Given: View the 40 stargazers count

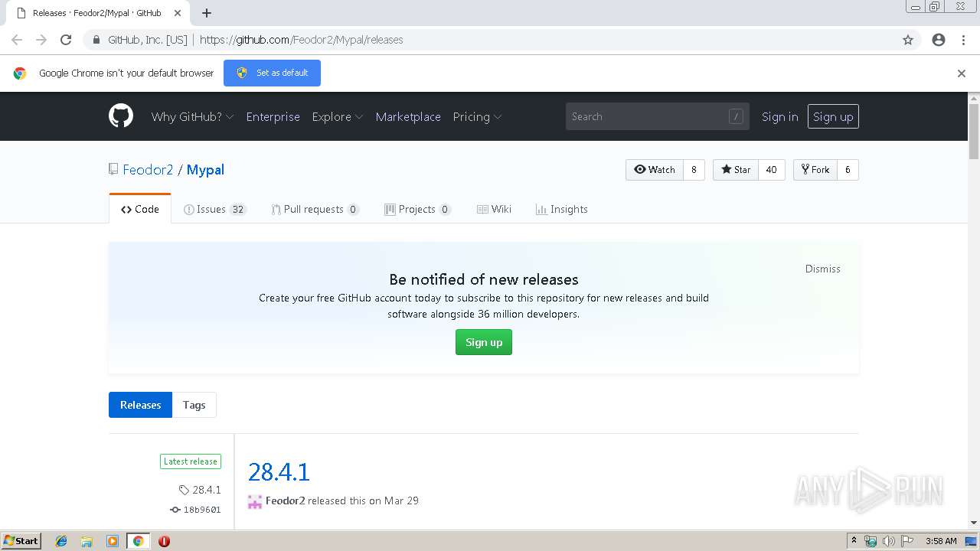Looking at the screenshot, I should click(x=771, y=170).
